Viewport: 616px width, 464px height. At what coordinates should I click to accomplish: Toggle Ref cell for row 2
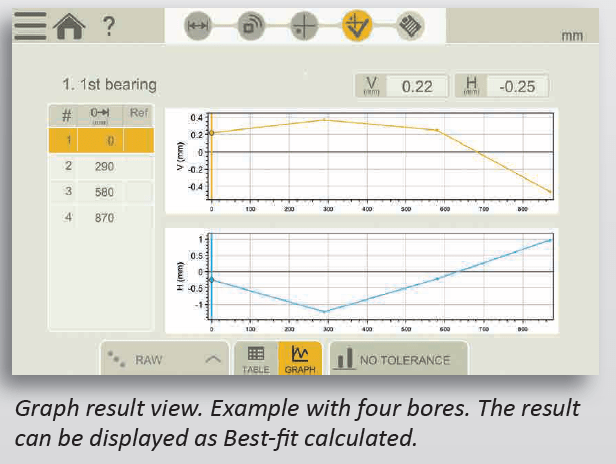tap(139, 166)
